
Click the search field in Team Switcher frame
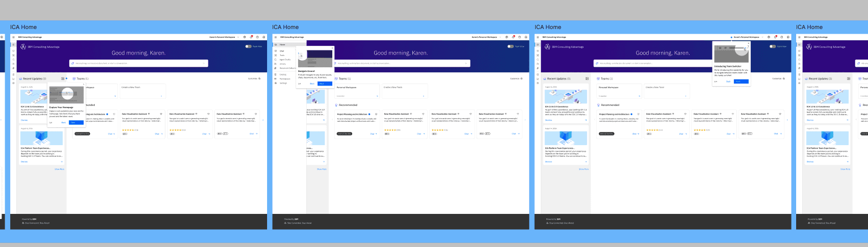[x=653, y=63]
